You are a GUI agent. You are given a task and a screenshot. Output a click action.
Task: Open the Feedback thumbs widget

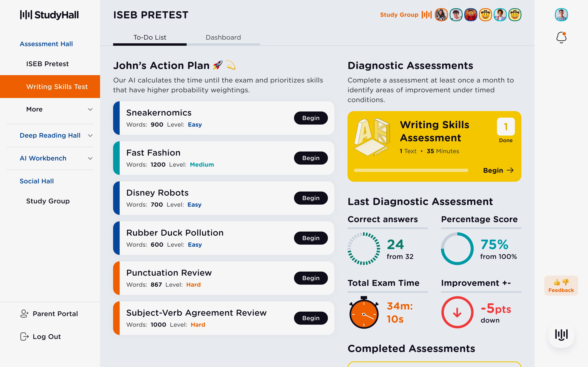[561, 286]
